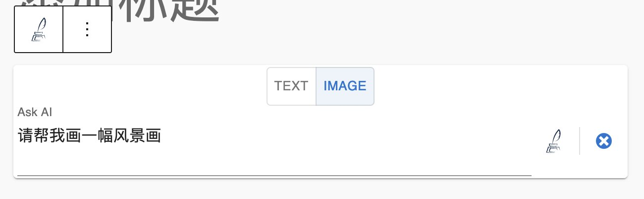Image resolution: width=644 pixels, height=199 pixels.
Task: Activate the IMAGE tab in generator card
Action: tap(345, 86)
